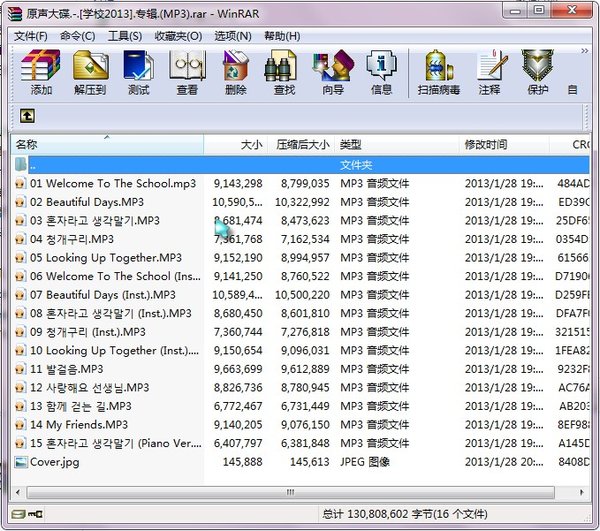
Task: Go up one level with the arrow icon
Action: click(27, 116)
